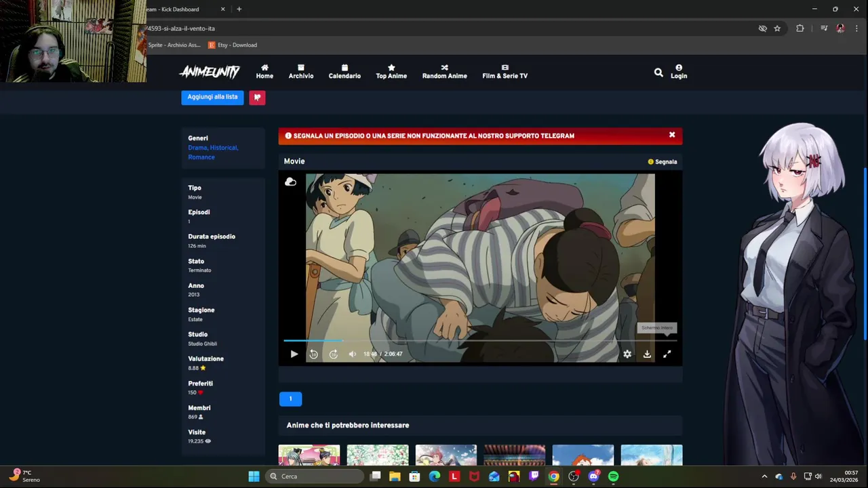Viewport: 868px width, 488px height.
Task: Open a new browser tab
Action: [x=239, y=9]
